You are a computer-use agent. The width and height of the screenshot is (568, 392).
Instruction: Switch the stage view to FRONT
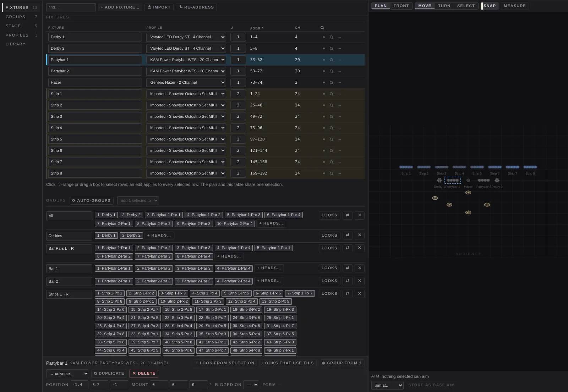tap(401, 6)
